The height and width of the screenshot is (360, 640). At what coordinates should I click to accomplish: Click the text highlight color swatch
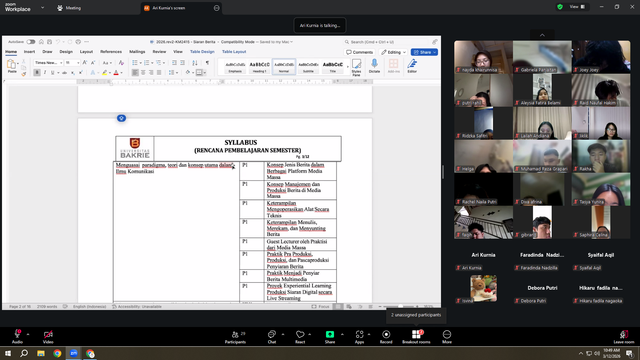(x=104, y=73)
